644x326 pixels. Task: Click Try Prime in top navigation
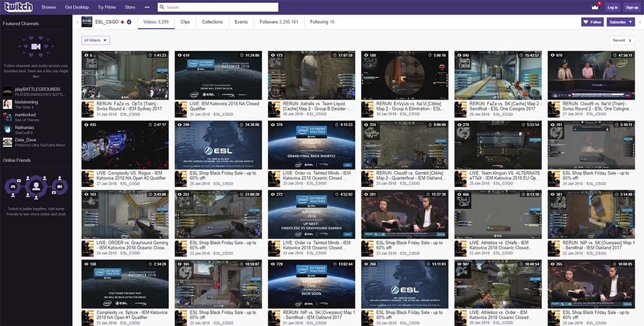[107, 8]
